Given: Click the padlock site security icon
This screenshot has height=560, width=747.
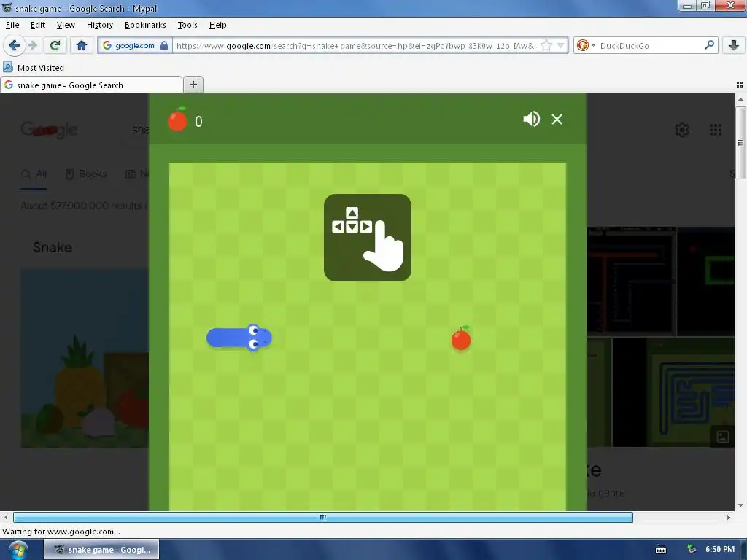Looking at the screenshot, I should [x=164, y=45].
